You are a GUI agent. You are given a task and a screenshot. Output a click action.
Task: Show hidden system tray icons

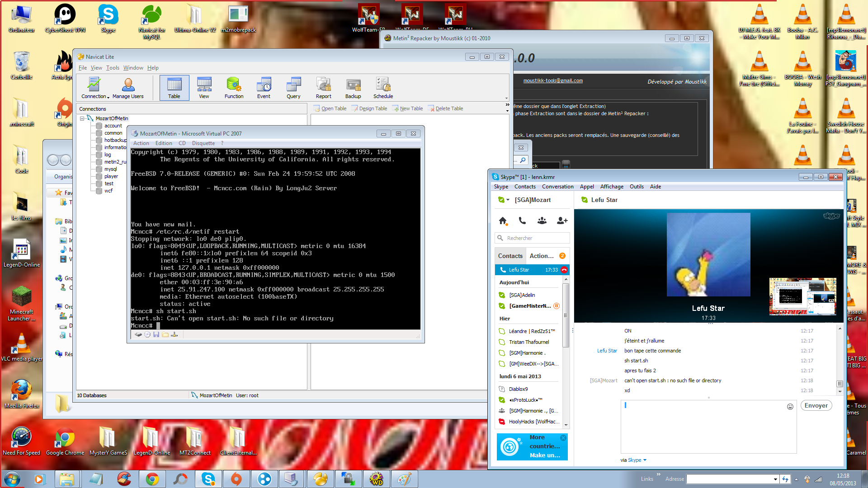pos(796,479)
